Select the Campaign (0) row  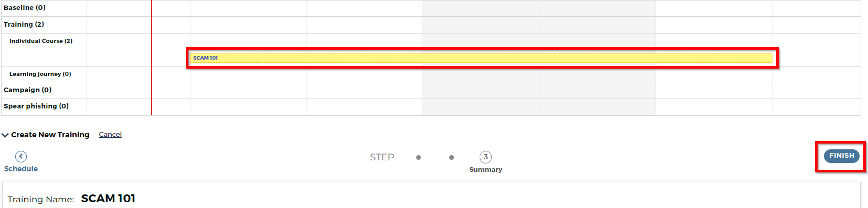pyautogui.click(x=27, y=90)
